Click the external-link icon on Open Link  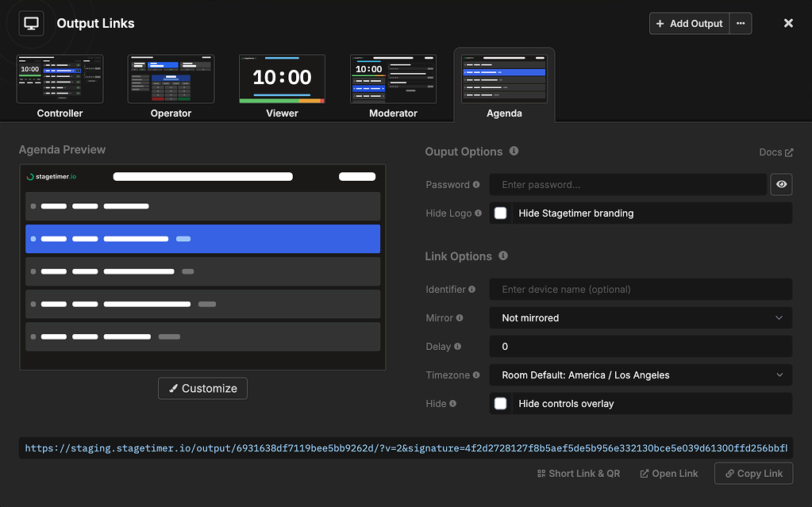tap(645, 473)
